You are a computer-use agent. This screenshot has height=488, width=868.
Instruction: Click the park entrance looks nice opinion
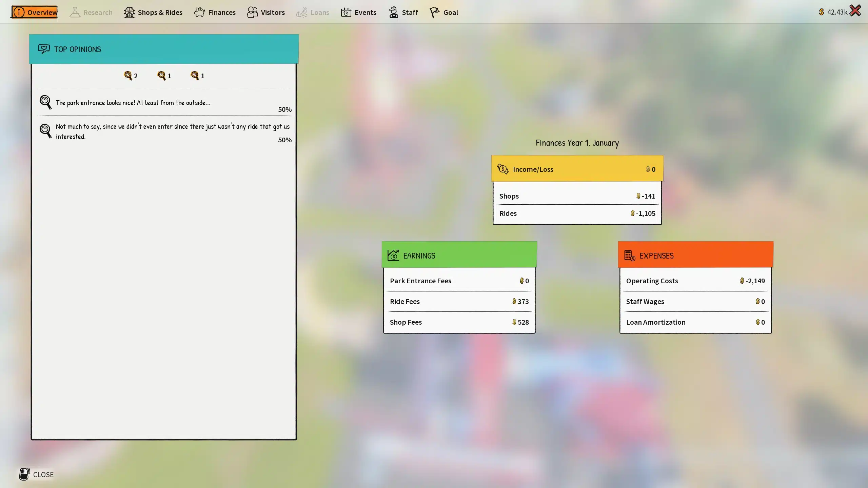tap(133, 103)
